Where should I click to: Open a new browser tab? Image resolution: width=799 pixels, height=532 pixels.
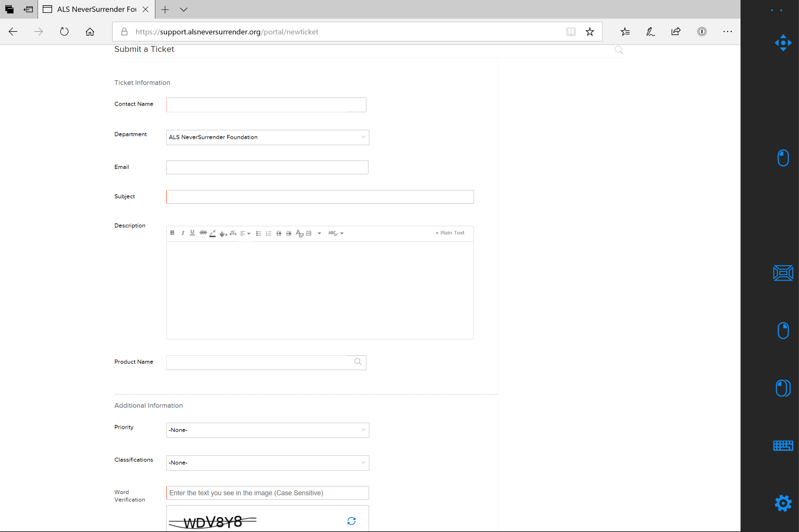click(x=165, y=9)
